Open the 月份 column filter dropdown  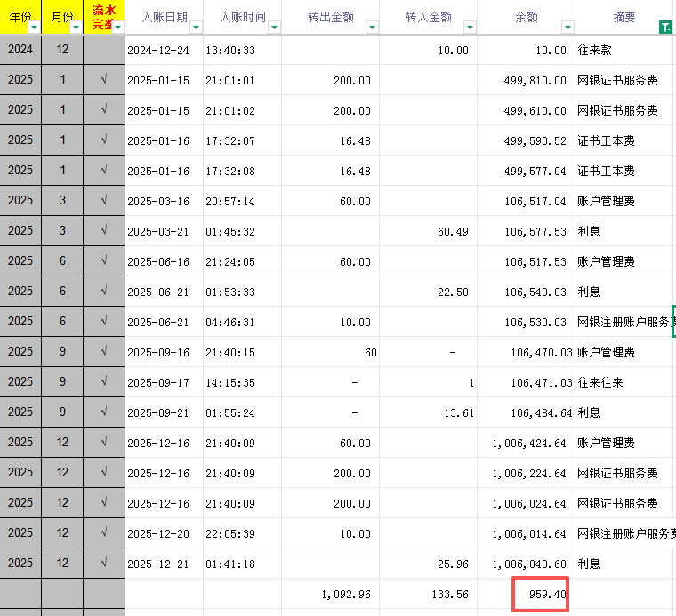click(x=76, y=28)
